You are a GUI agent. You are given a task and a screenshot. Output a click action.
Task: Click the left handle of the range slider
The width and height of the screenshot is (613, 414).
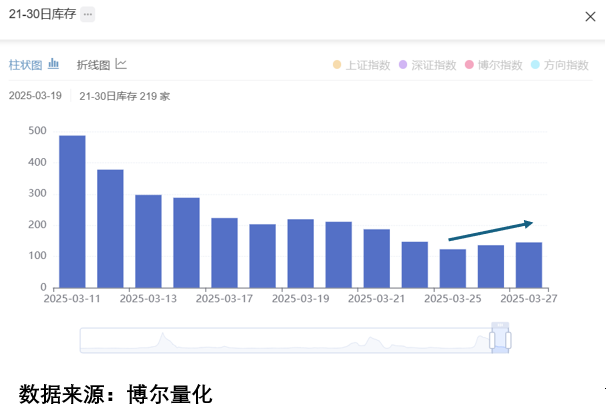[x=492, y=340]
